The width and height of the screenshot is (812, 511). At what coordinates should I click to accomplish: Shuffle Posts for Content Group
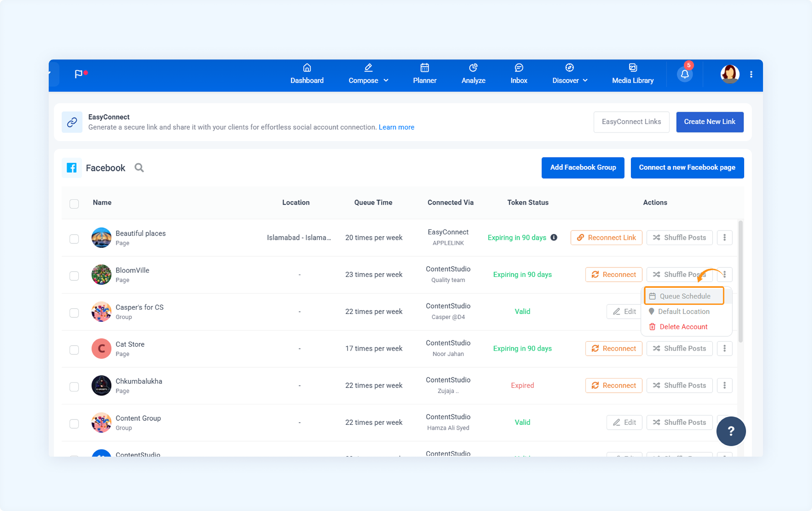[679, 422]
